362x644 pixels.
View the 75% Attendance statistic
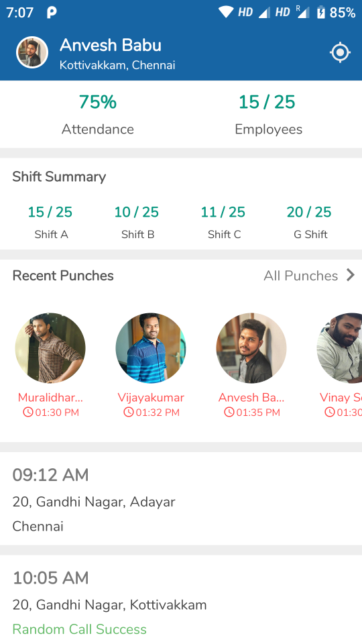(98, 114)
